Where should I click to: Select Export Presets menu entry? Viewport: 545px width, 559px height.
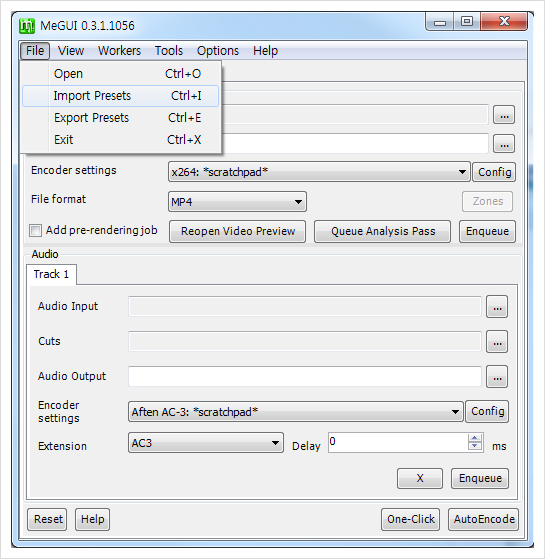pyautogui.click(x=120, y=118)
